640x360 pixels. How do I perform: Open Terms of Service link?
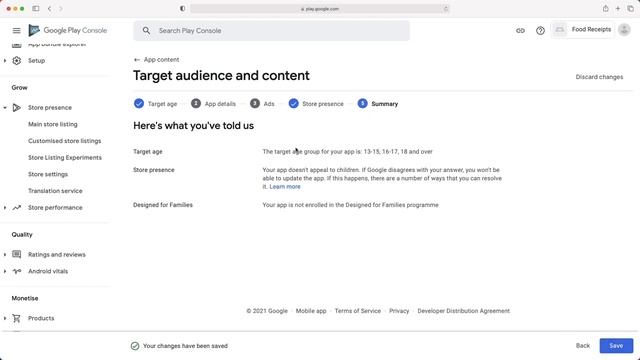coord(358,311)
